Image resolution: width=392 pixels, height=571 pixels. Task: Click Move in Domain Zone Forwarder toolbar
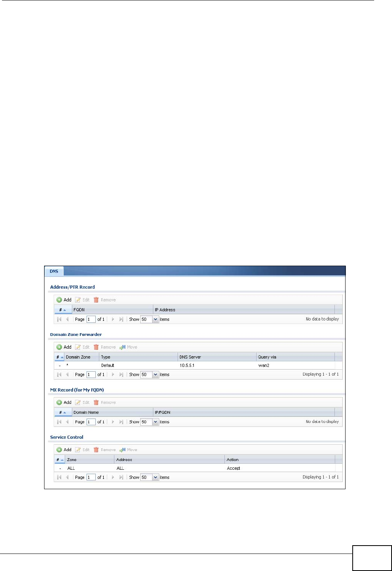(x=128, y=347)
